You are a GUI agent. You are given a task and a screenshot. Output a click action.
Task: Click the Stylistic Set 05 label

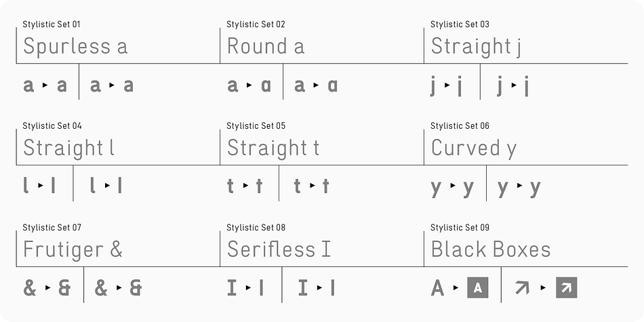point(256,125)
